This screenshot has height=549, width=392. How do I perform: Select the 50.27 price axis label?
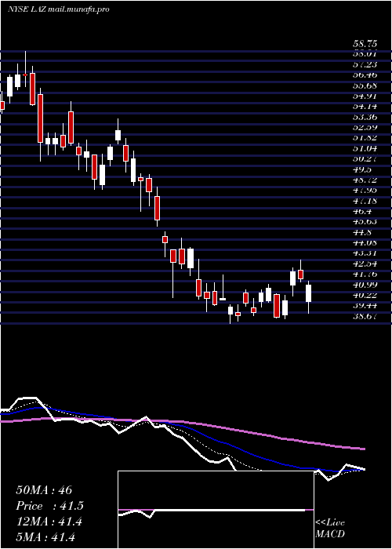coord(365,159)
